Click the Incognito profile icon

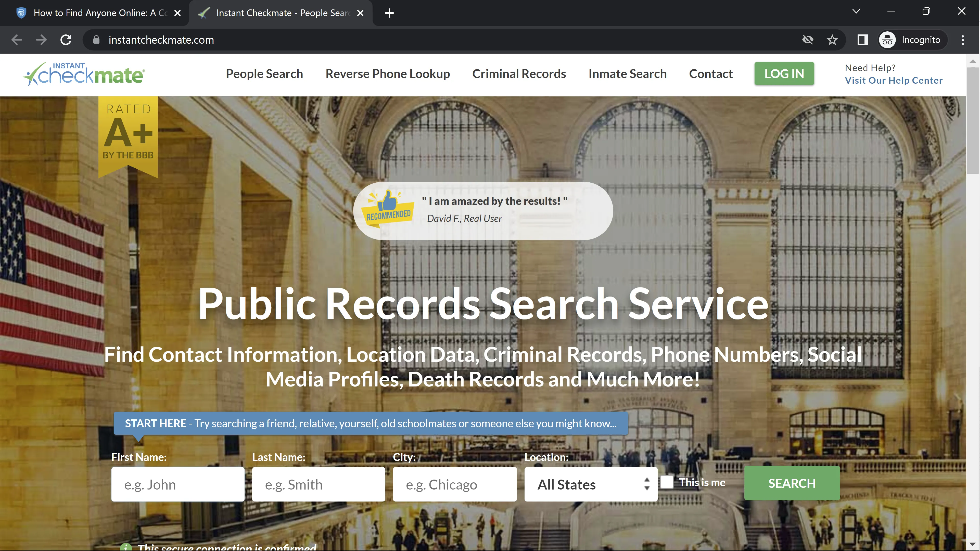click(x=887, y=40)
